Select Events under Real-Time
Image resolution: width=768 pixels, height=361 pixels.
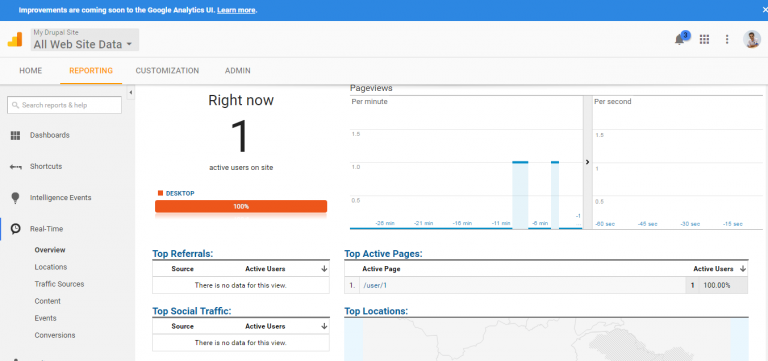pos(46,318)
